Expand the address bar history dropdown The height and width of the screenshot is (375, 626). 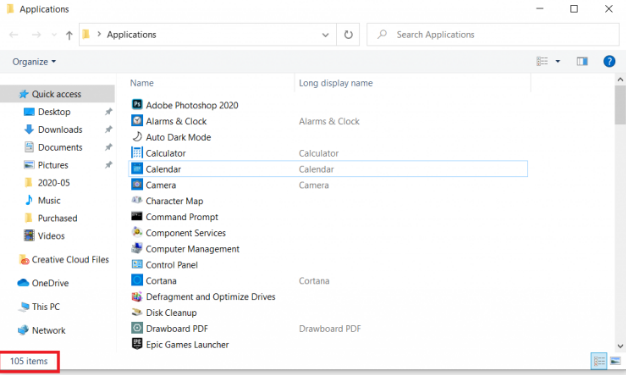tap(325, 35)
